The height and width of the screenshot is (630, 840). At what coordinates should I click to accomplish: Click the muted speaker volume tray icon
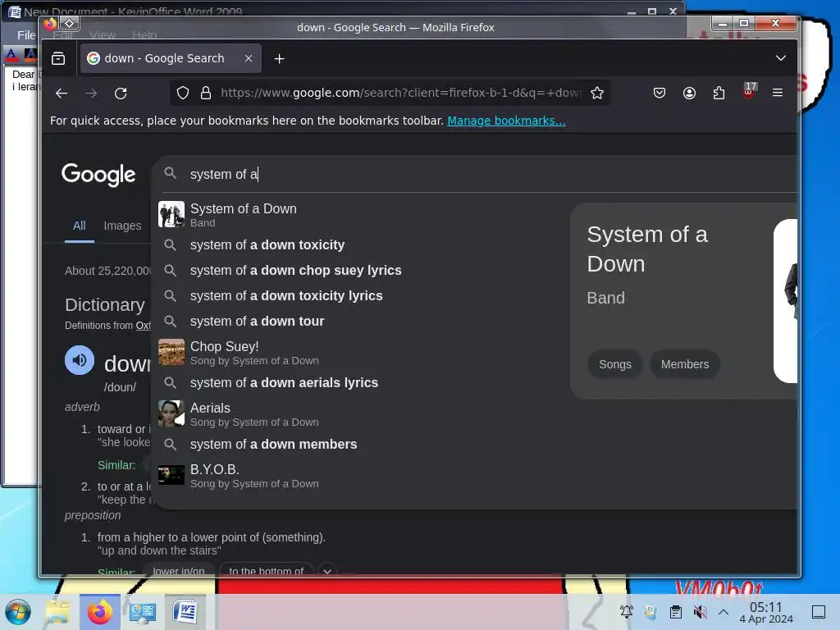(x=700, y=611)
